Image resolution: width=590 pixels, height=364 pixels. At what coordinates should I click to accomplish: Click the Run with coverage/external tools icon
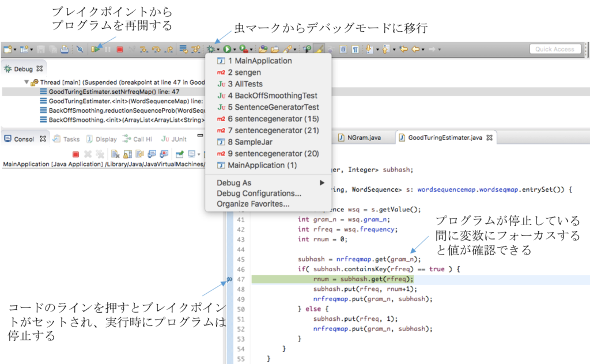244,50
